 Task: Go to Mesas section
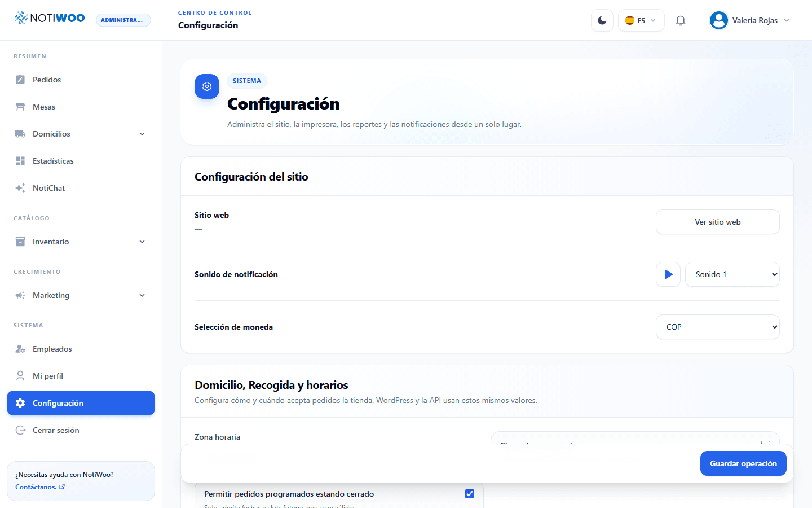81,107
